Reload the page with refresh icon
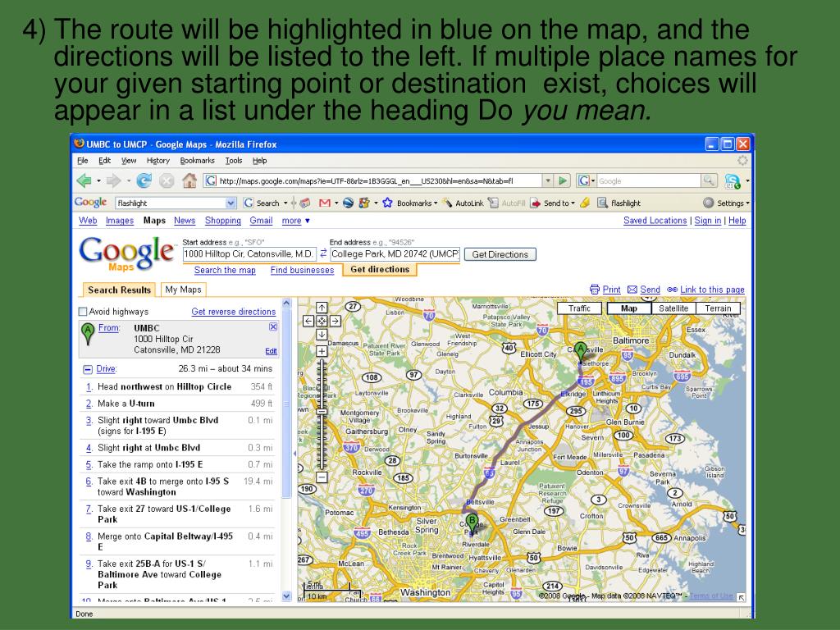840x630 pixels. point(144,181)
